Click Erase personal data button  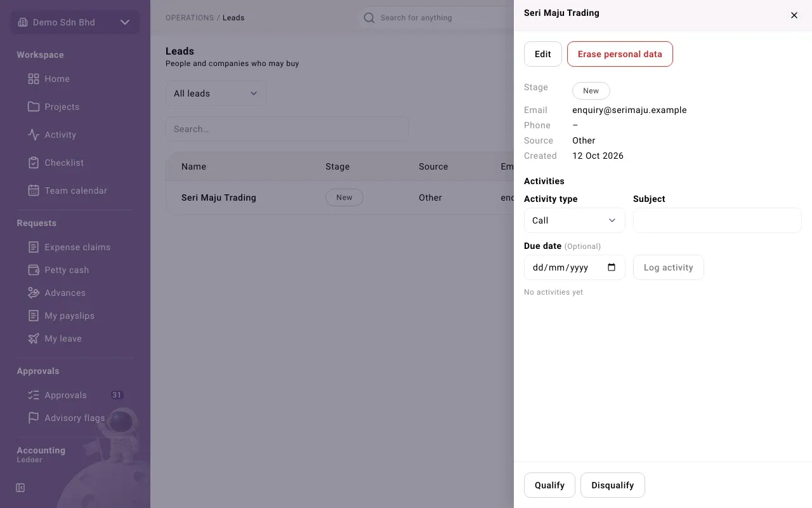click(620, 54)
